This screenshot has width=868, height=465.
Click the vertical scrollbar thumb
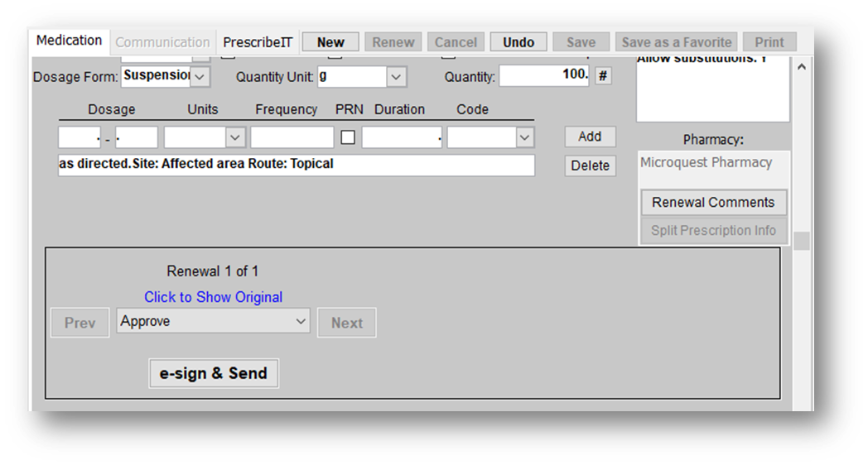[x=801, y=241]
